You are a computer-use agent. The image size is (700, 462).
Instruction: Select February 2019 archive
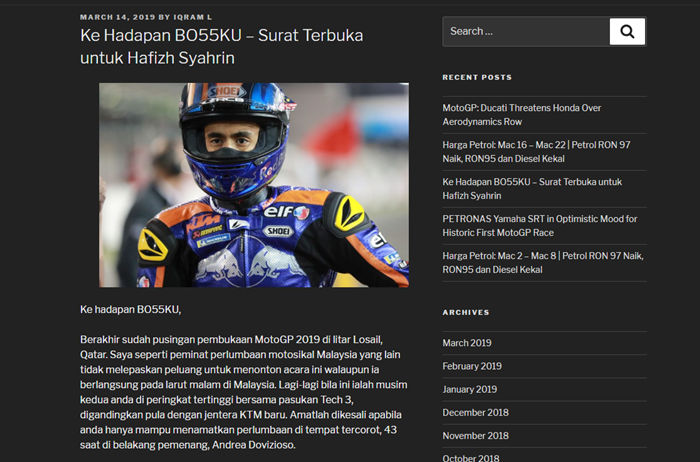click(x=472, y=366)
